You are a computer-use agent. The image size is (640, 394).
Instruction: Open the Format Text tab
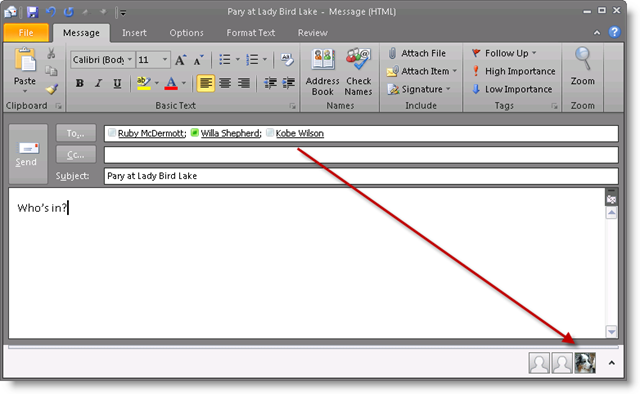251,33
